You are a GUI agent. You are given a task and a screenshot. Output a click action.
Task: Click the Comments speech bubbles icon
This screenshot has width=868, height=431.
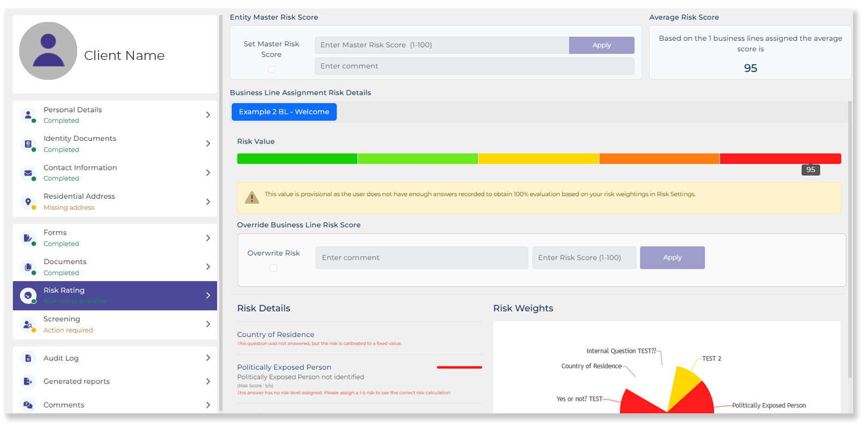[x=28, y=405]
